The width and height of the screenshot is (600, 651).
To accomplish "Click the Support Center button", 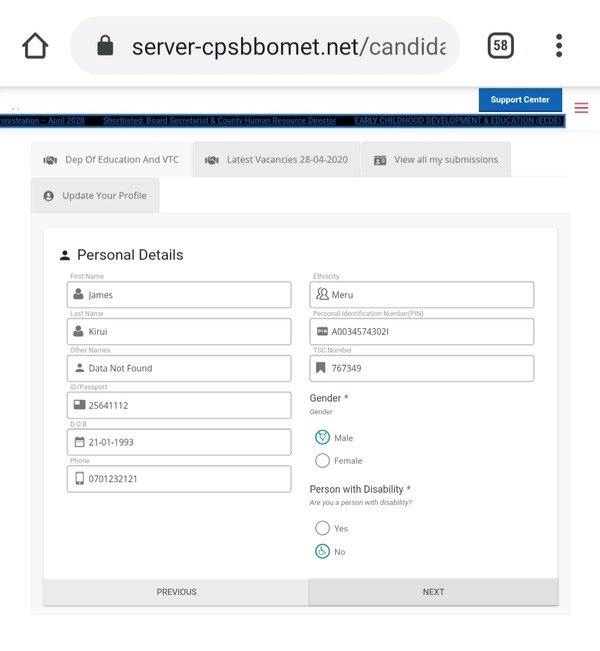I will point(520,100).
